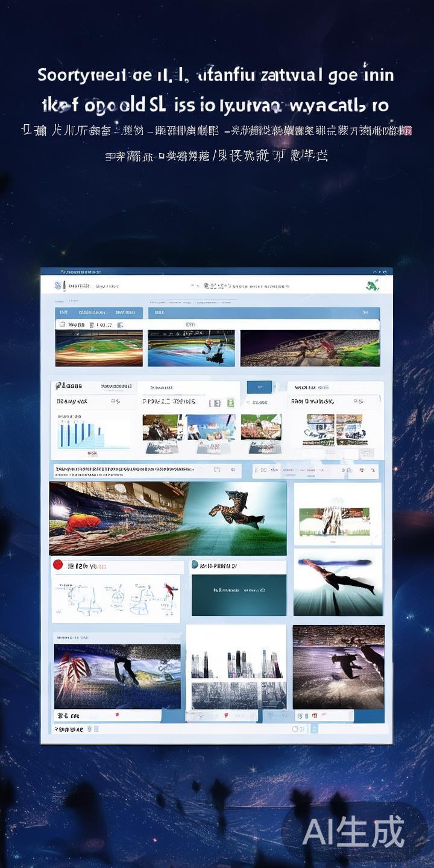
Task: Click the red circle icon beside sketch panel
Action: pyautogui.click(x=58, y=565)
